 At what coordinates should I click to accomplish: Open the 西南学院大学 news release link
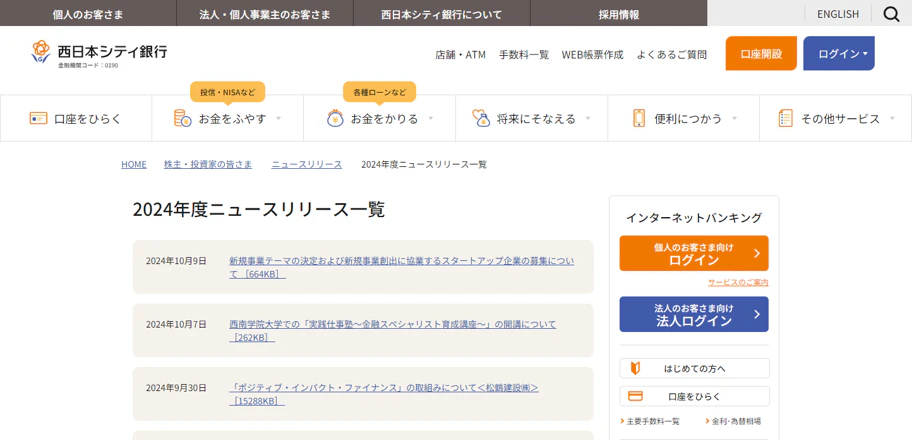tap(392, 324)
